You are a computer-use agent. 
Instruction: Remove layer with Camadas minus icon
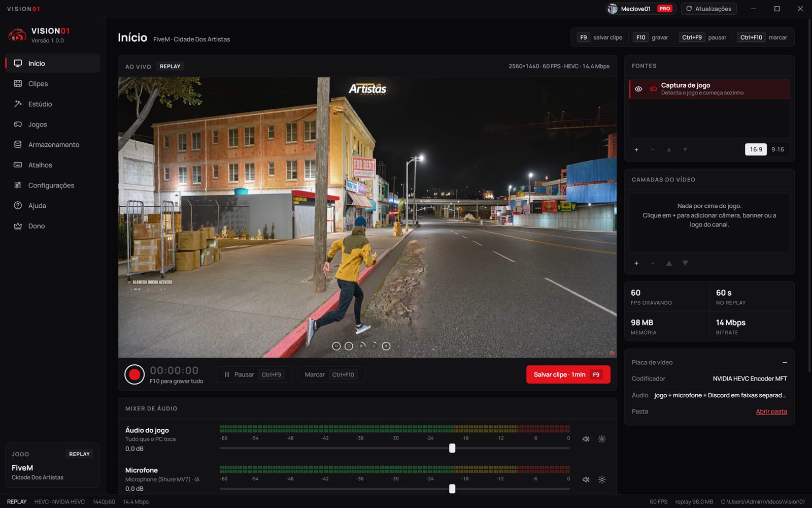click(x=653, y=263)
